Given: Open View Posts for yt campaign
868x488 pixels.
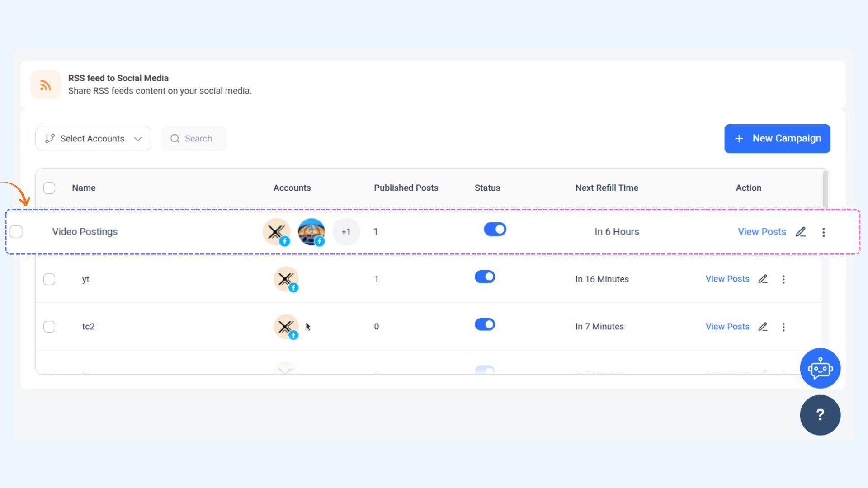Looking at the screenshot, I should [727, 279].
